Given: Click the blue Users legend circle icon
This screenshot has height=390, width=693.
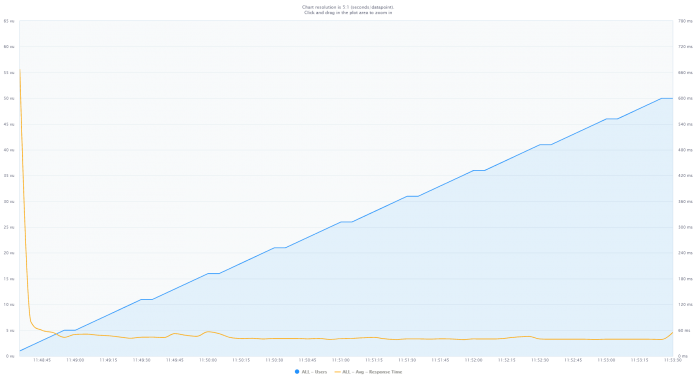Looking at the screenshot, I should coord(297,372).
